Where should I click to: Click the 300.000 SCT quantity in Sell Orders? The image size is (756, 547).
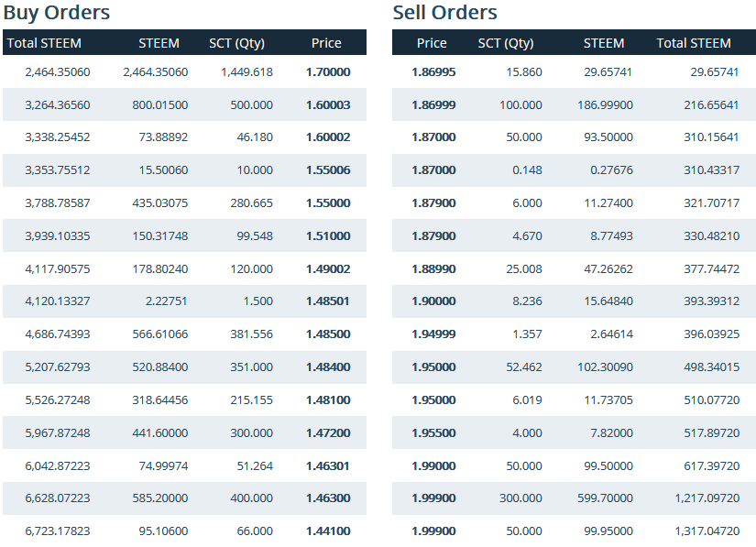[x=520, y=498]
